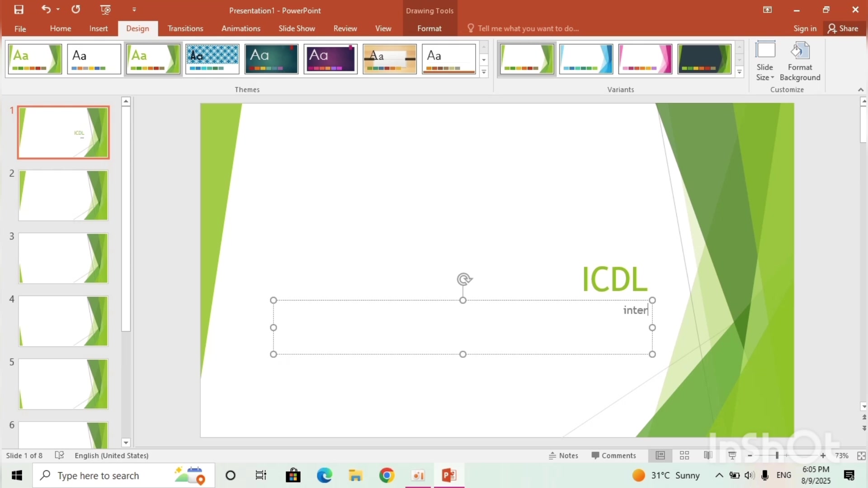Image resolution: width=868 pixels, height=488 pixels.
Task: Click the Redo icon
Action: (76, 9)
